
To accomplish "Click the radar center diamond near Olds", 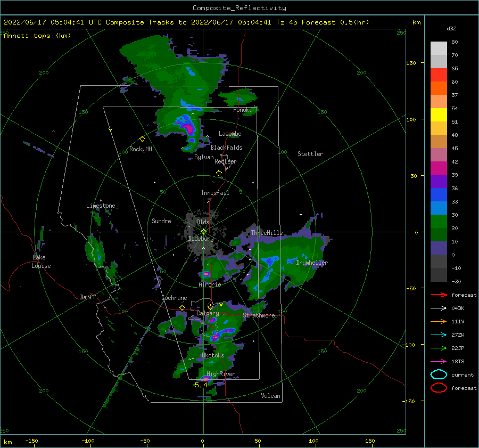I will click(203, 232).
